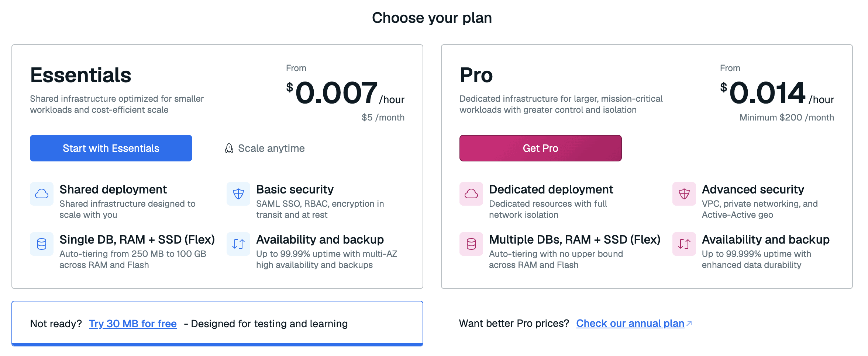Click the blue shield Basic security icon
This screenshot has width=868, height=356.
[x=238, y=193]
